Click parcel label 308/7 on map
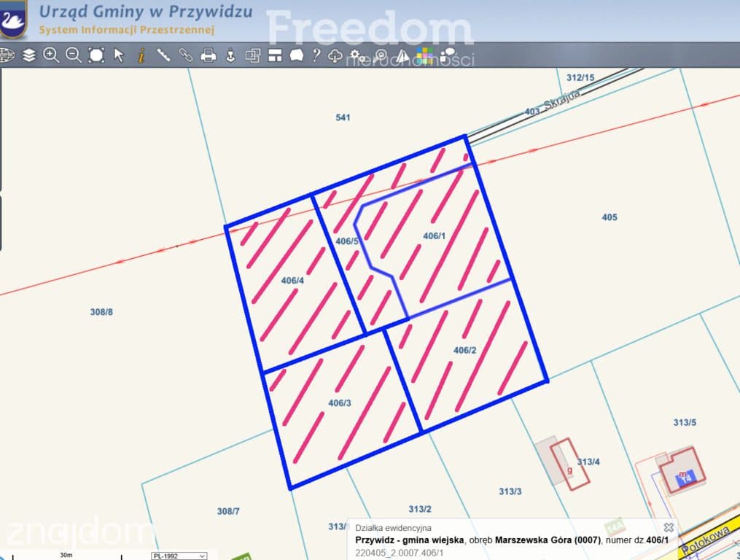This screenshot has width=740, height=560. point(228,511)
